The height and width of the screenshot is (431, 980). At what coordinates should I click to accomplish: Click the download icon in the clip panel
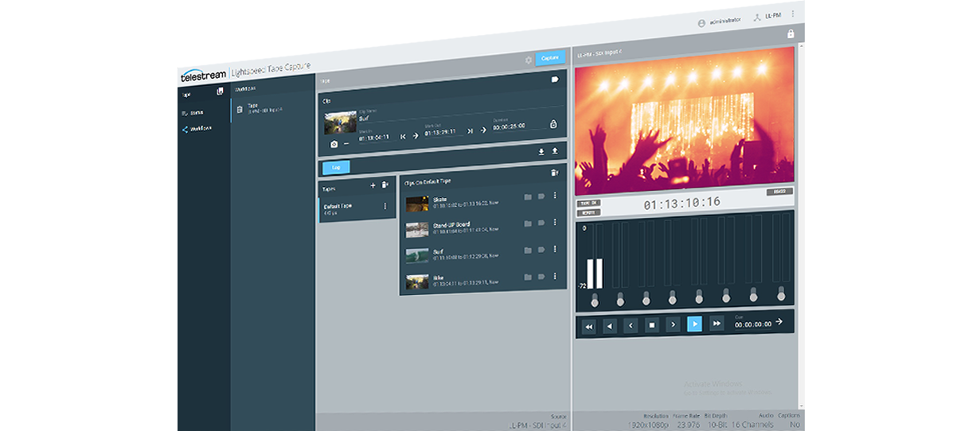542,151
